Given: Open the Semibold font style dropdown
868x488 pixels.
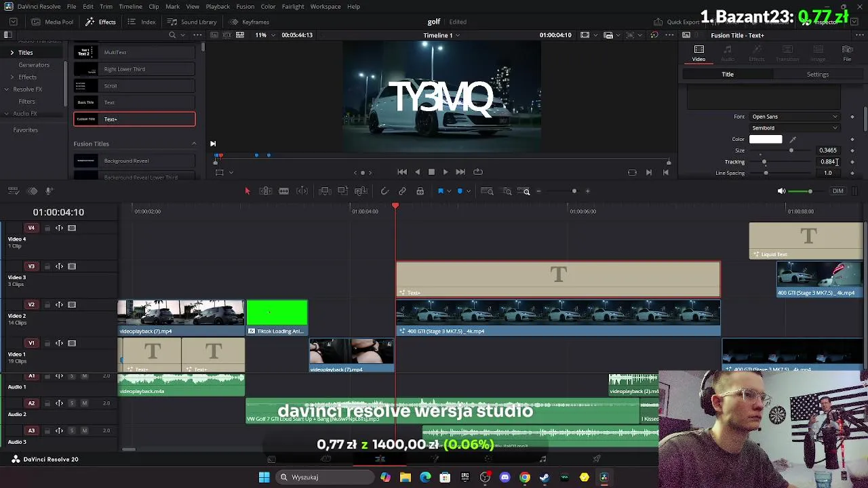Looking at the screenshot, I should pyautogui.click(x=794, y=128).
